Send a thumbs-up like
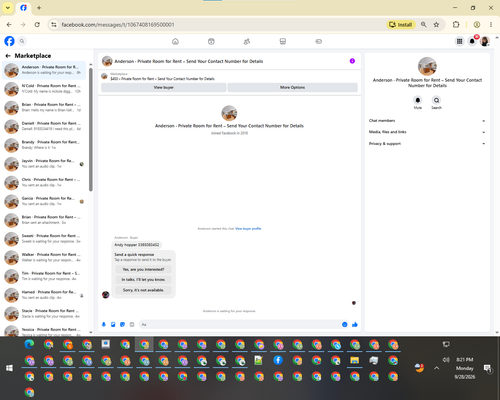 click(x=355, y=324)
